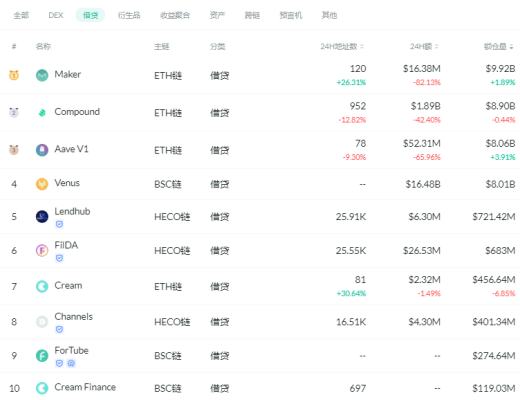Open the Cream Finance project name link
The width and height of the screenshot is (520, 400).
coord(85,387)
